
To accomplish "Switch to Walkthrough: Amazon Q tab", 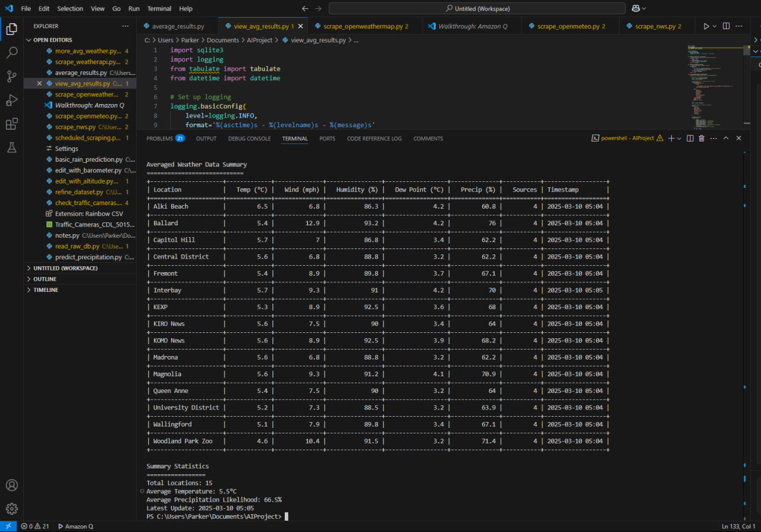I will tap(472, 26).
